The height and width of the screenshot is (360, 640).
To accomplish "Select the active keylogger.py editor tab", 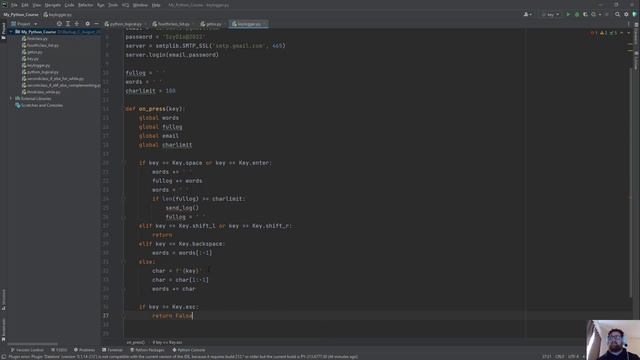I will pos(249,24).
